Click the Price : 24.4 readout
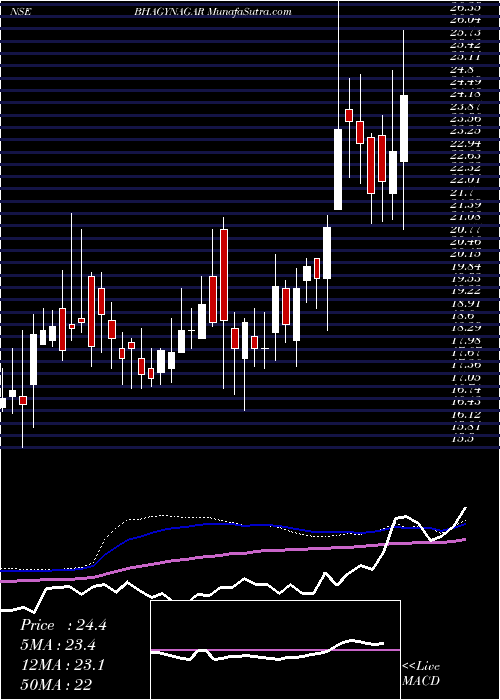Viewport: 500px width, 700px height. 63,625
